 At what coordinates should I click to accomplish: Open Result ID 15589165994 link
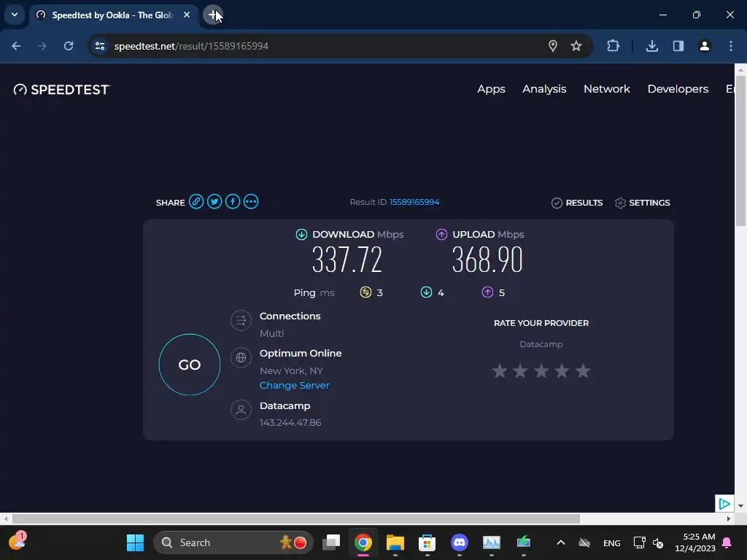point(414,202)
